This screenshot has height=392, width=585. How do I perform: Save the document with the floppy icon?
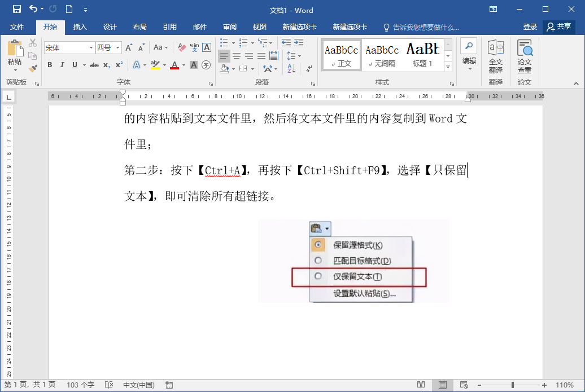[x=17, y=9]
